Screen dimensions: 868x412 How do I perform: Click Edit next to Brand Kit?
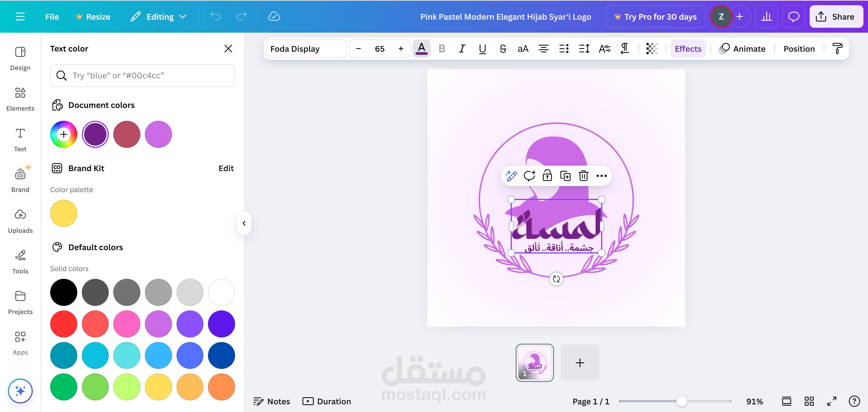coord(226,168)
